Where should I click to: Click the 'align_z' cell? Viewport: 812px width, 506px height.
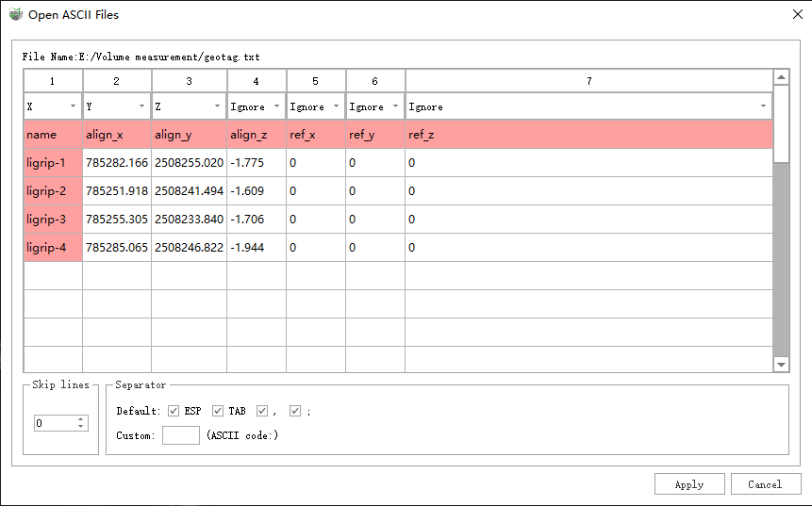[x=257, y=135]
